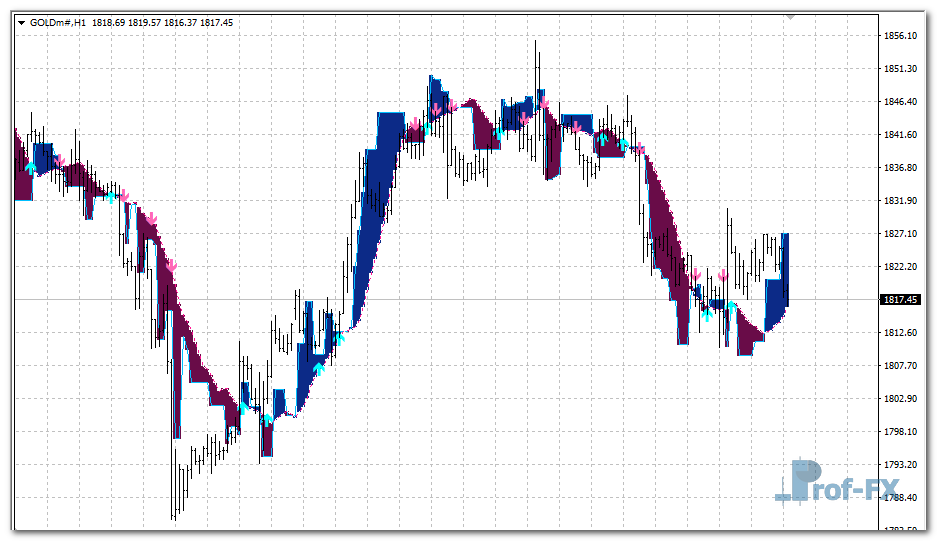This screenshot has height=541, width=937.
Task: Click the 1856.10 label on the price scale
Action: coord(902,36)
